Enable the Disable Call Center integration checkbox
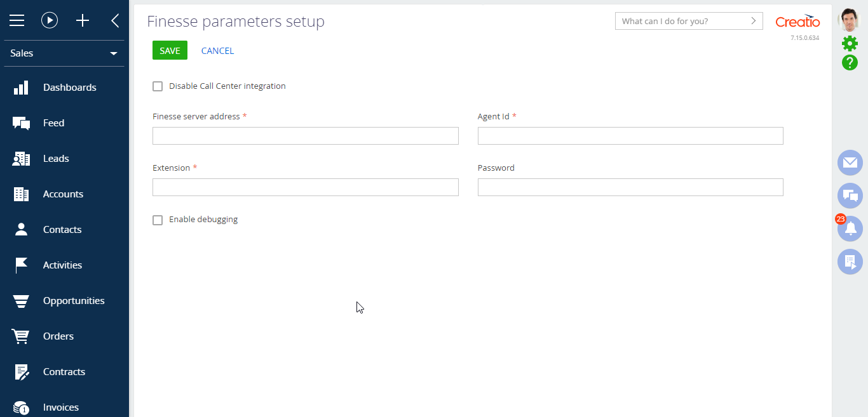 [157, 86]
